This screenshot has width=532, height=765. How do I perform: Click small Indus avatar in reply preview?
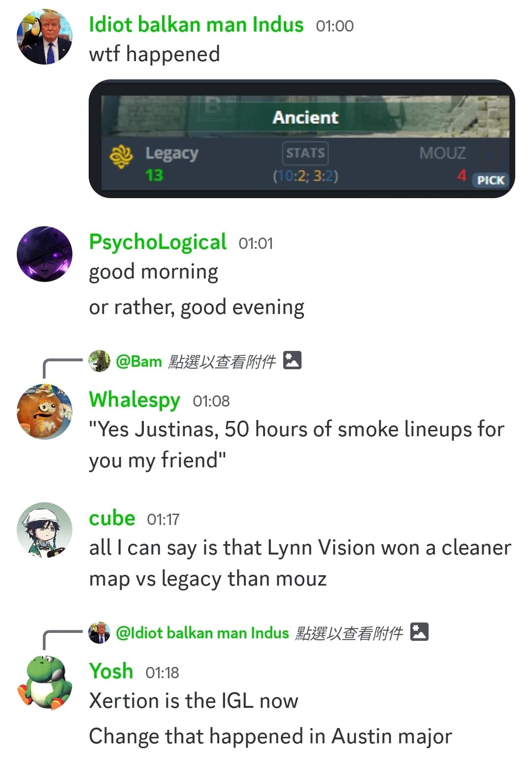(x=99, y=632)
